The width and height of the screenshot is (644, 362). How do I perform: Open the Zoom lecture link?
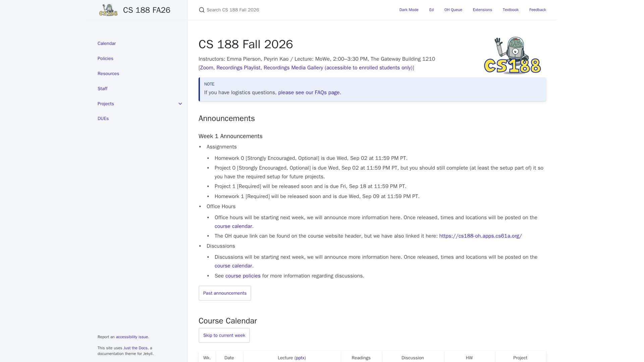click(x=207, y=68)
